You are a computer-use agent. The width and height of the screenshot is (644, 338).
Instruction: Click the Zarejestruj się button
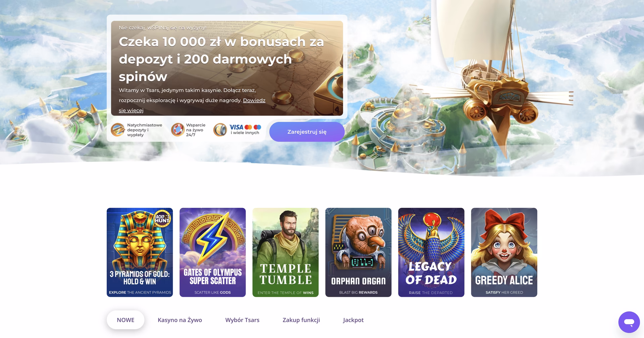point(307,132)
